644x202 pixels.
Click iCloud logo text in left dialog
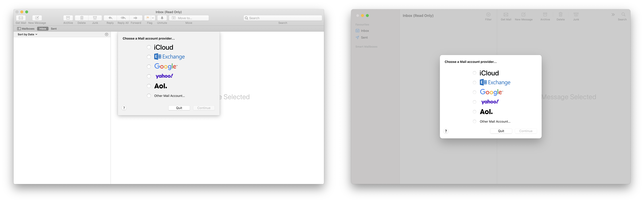164,47
